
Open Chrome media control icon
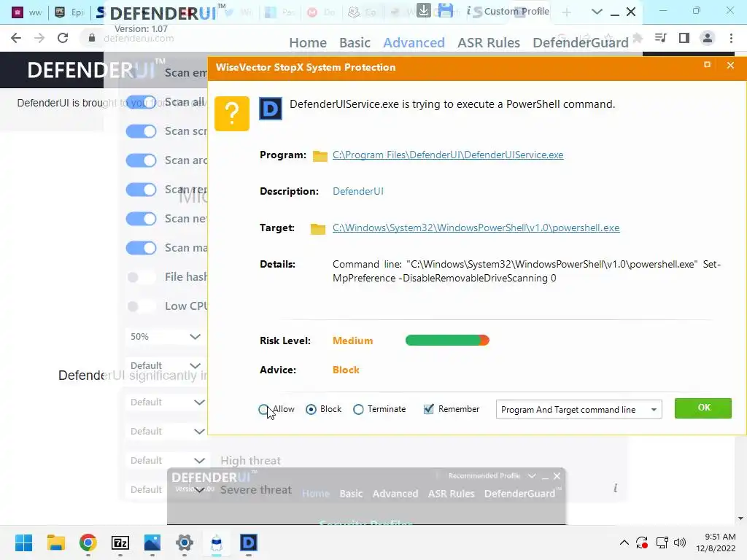pyautogui.click(x=660, y=38)
